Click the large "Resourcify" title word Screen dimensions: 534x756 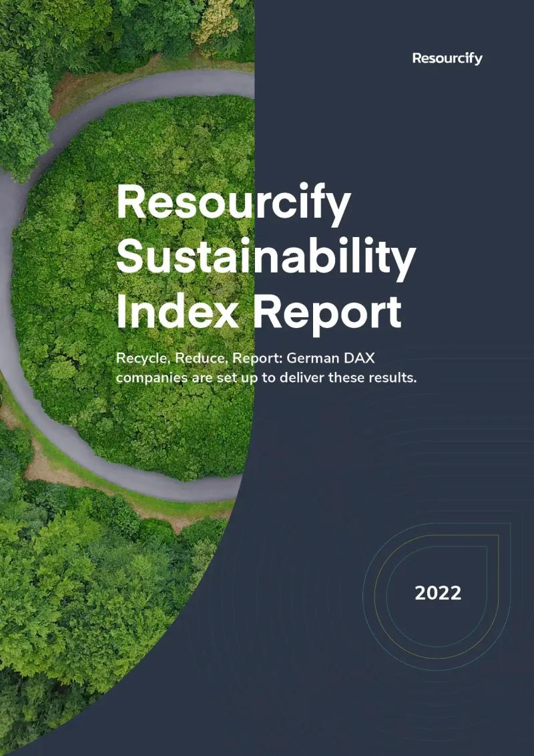pyautogui.click(x=234, y=204)
